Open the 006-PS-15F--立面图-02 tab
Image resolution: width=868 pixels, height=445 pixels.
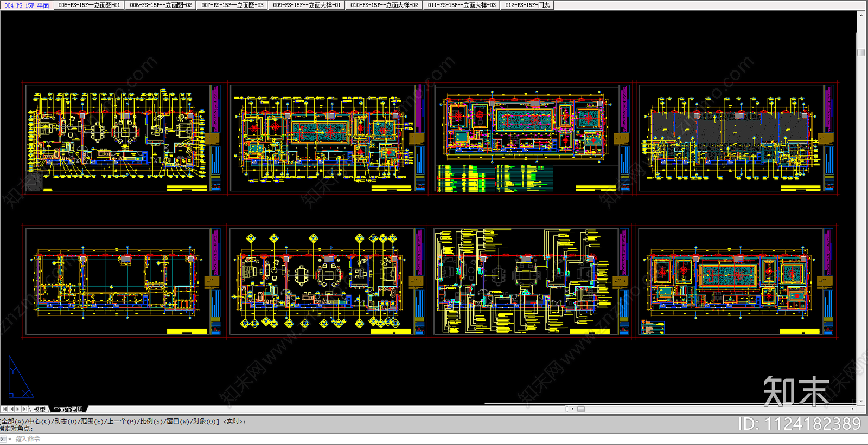pos(161,5)
